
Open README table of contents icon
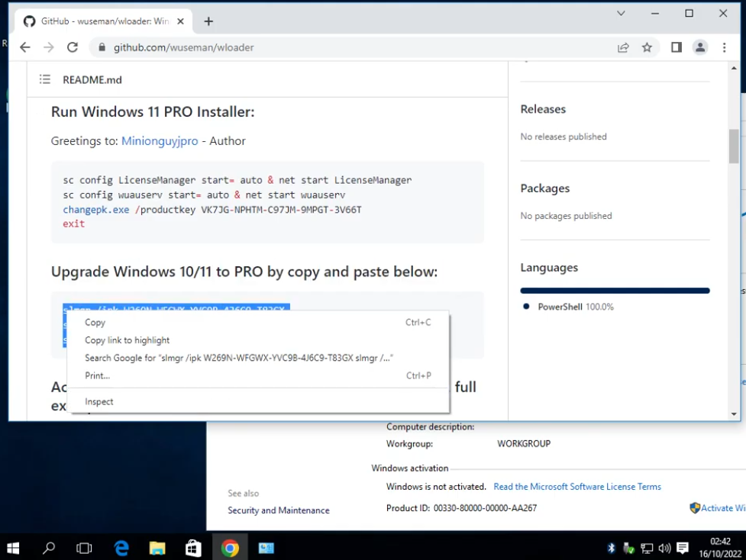click(45, 79)
